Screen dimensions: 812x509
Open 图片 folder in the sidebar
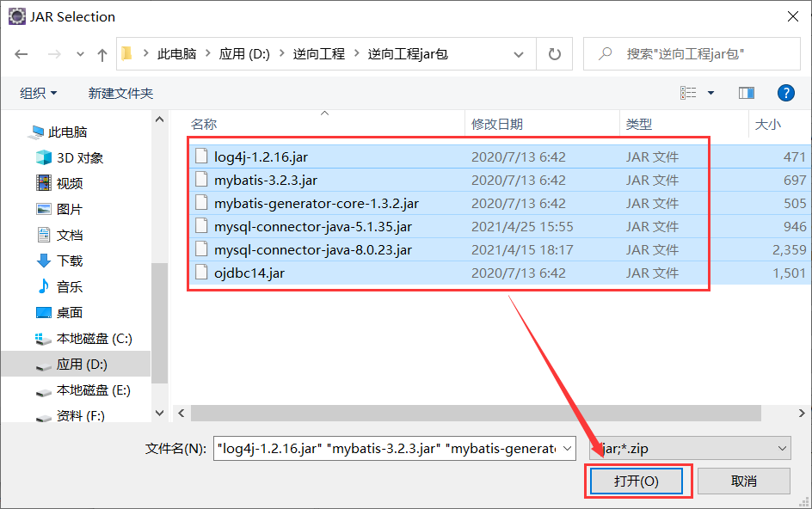pos(70,209)
